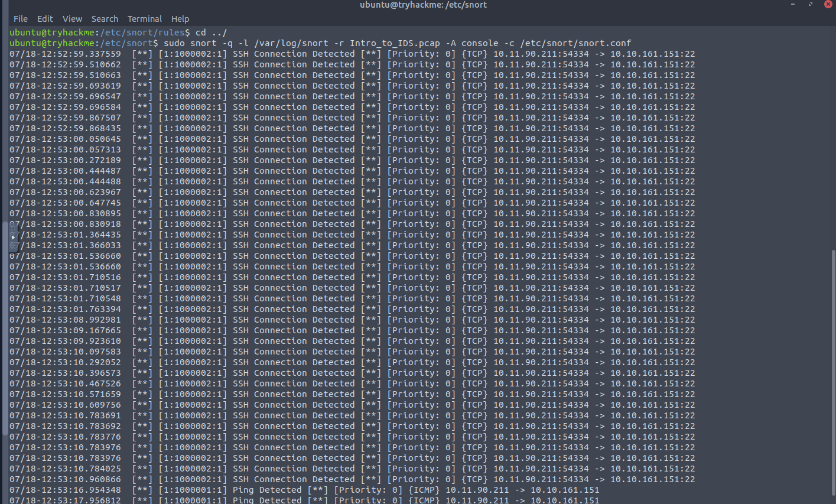The width and height of the screenshot is (836, 504).
Task: Click timestamp 07/18-12:53:09.167665
Action: click(65, 330)
